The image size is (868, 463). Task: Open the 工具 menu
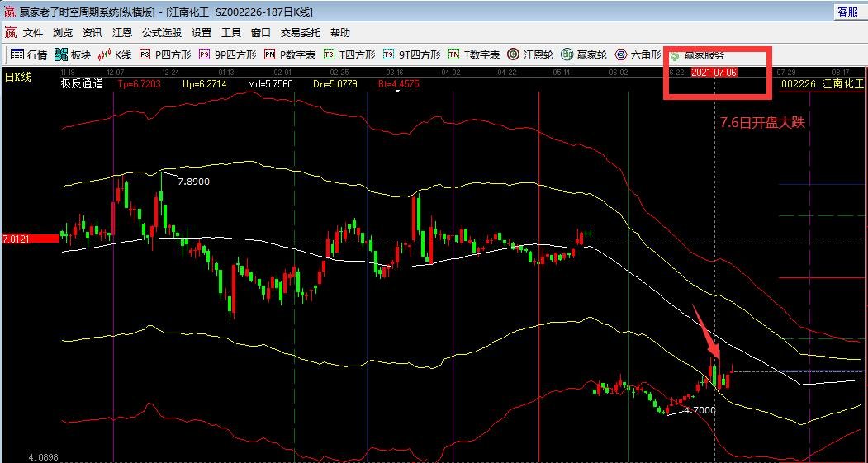231,33
